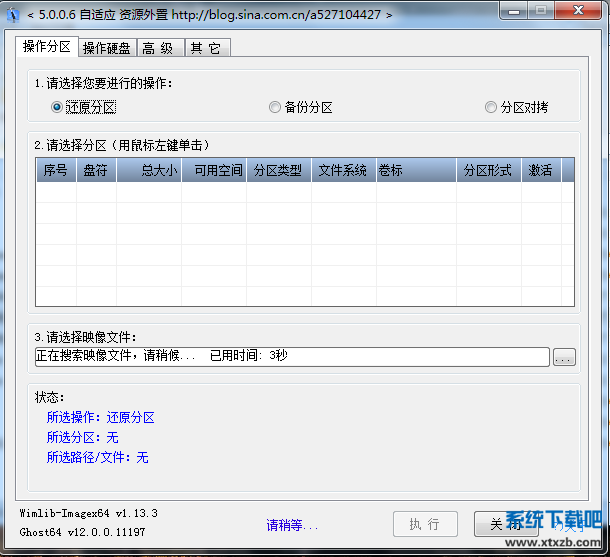The width and height of the screenshot is (610, 557).
Task: Click the application icon in title bar
Action: pyautogui.click(x=13, y=15)
